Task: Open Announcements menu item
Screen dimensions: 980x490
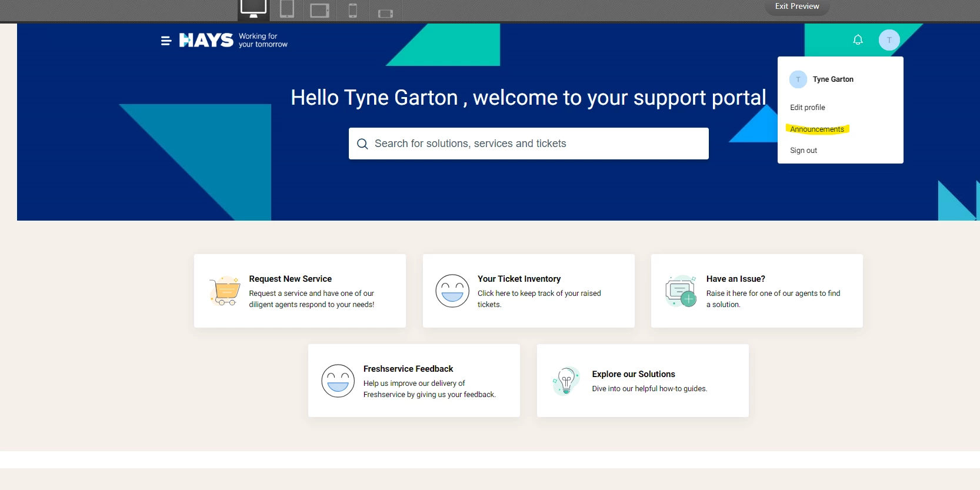Action: tap(817, 129)
